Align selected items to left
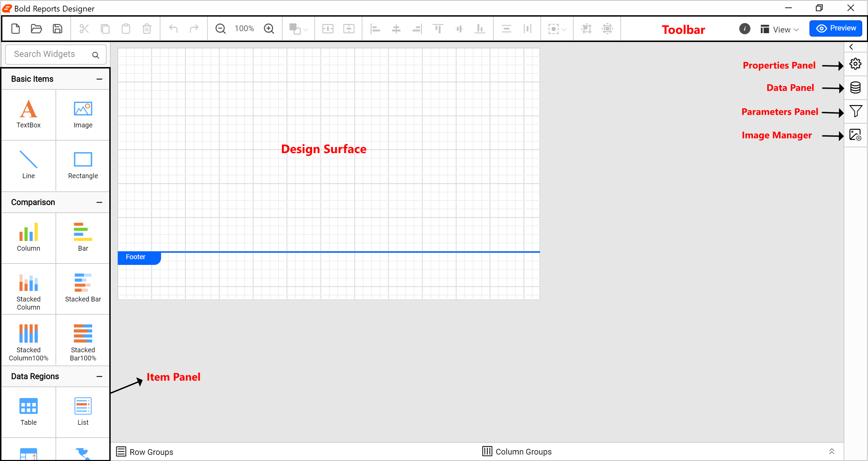The height and width of the screenshot is (461, 868). [x=375, y=29]
